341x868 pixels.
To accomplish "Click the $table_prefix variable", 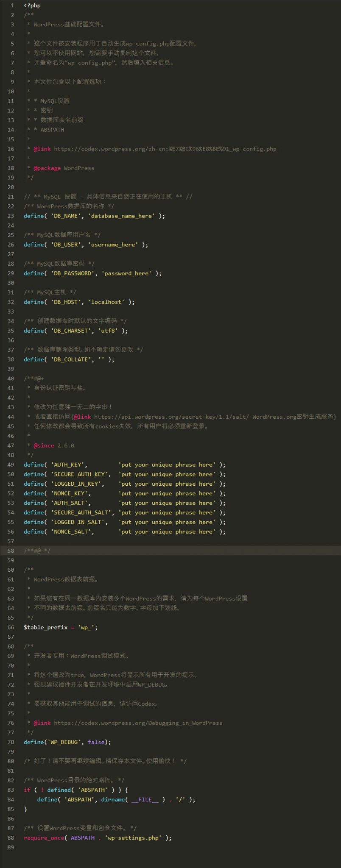I will [45, 627].
